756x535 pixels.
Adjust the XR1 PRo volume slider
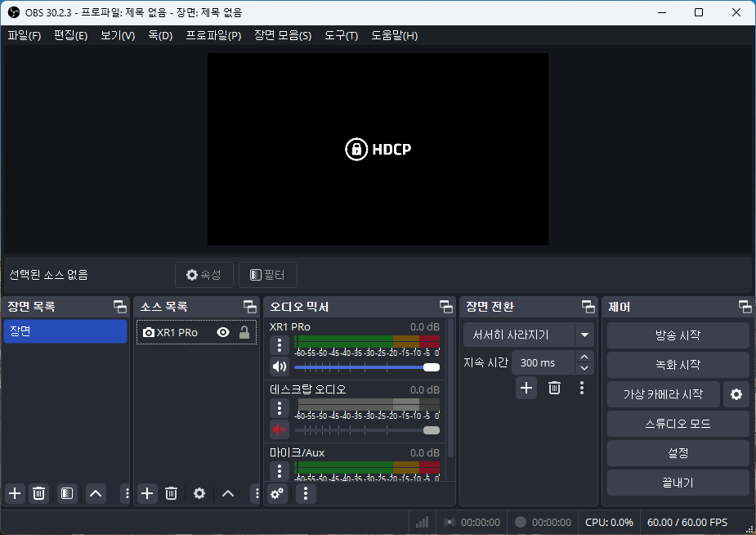(431, 366)
